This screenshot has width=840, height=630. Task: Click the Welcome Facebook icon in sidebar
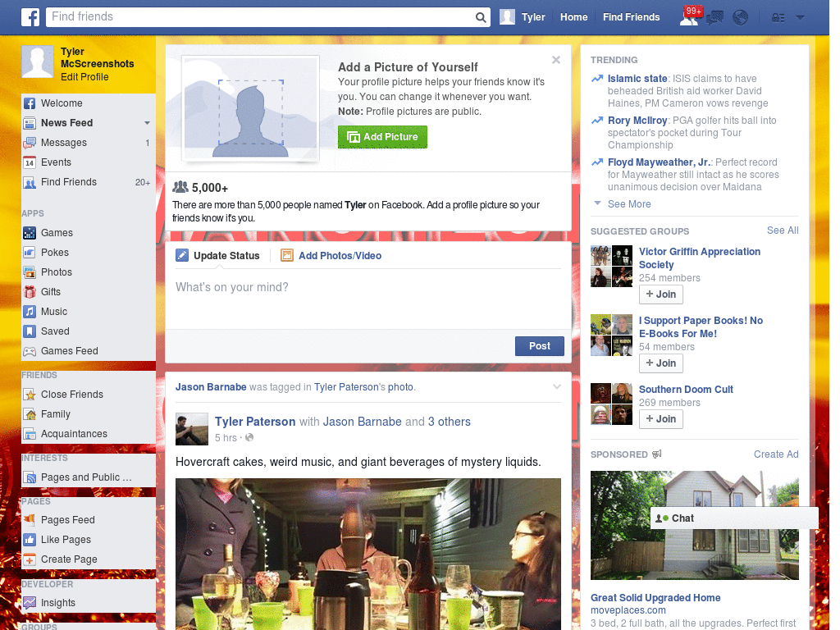[30, 103]
